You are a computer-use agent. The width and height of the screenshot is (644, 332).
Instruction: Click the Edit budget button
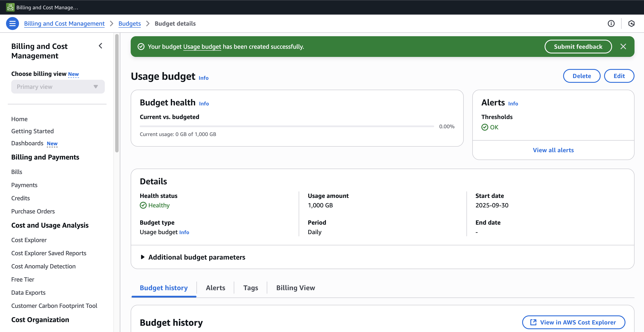tap(619, 76)
